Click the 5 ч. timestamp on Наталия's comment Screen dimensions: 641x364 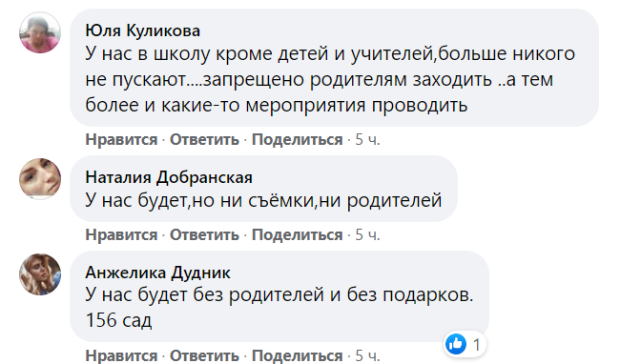point(367,235)
